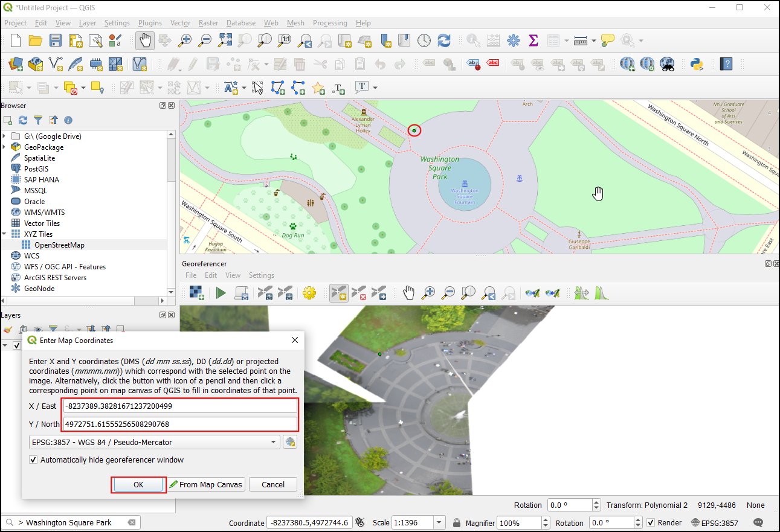Click the Open Raster icon in Georeferencer
This screenshot has height=532, width=780.
pos(196,293)
